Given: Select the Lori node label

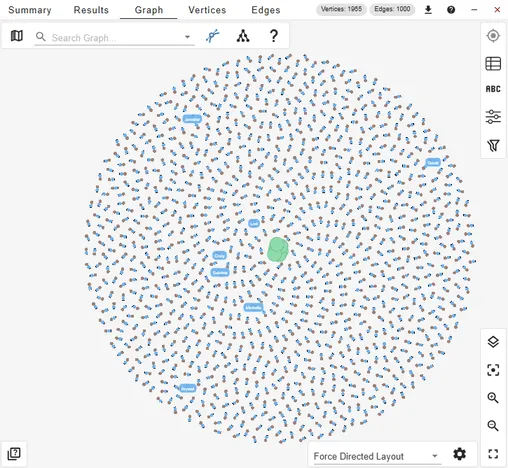Looking at the screenshot, I should [x=254, y=223].
